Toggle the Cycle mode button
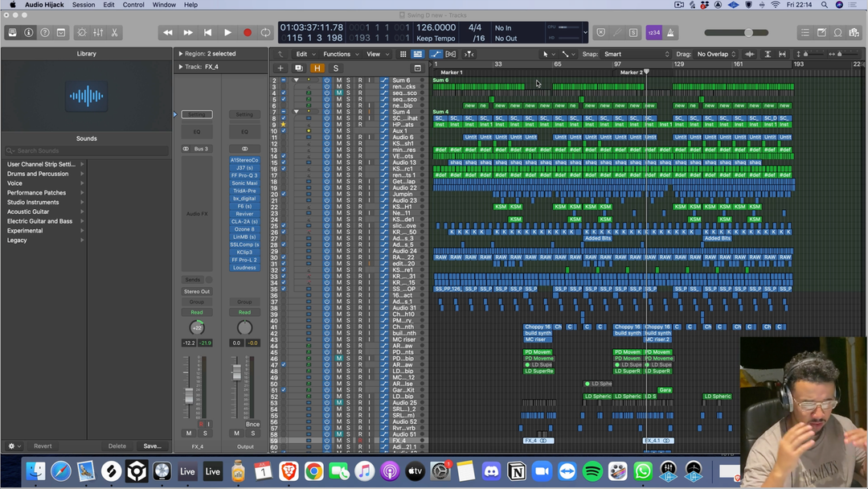This screenshot has height=489, width=868. tap(265, 33)
